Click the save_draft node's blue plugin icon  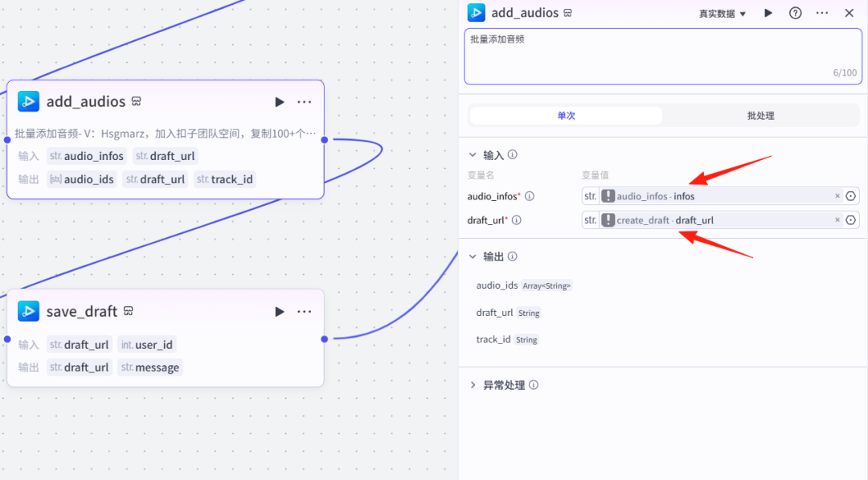[28, 311]
